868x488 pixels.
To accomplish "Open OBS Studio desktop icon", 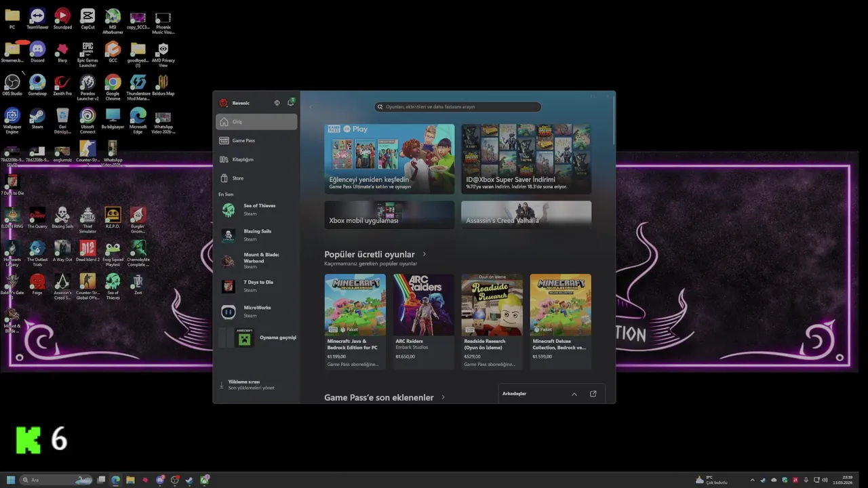I will pyautogui.click(x=12, y=86).
